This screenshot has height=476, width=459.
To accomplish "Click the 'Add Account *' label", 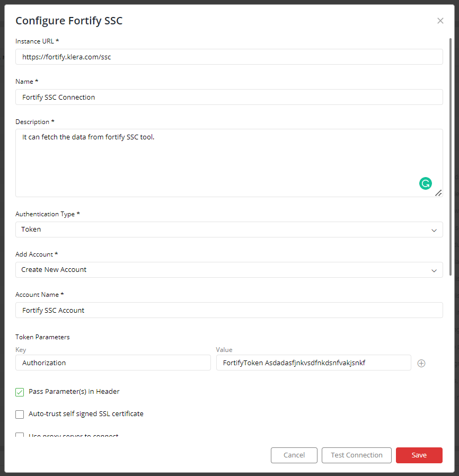I will pyautogui.click(x=37, y=254).
